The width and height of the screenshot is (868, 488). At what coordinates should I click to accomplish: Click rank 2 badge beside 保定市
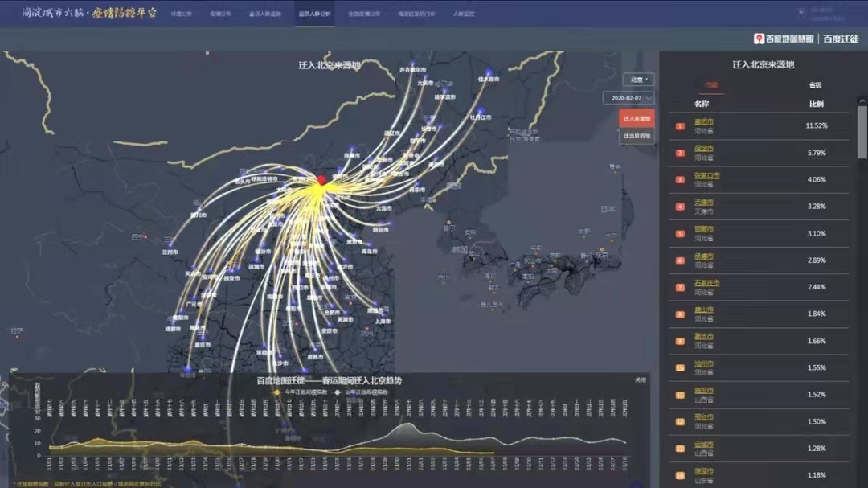[x=680, y=153]
